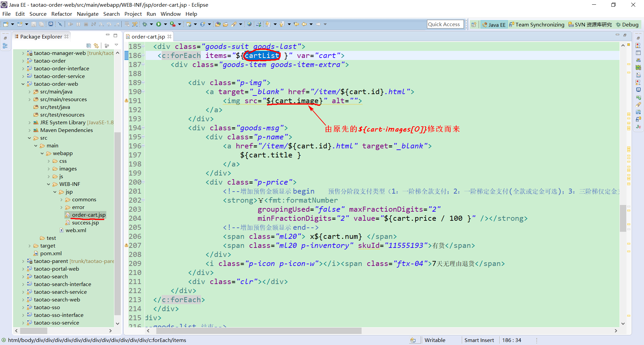Toggle Skip All Breakpoints
Viewport: 644px width, 345px height.
tap(60, 24)
